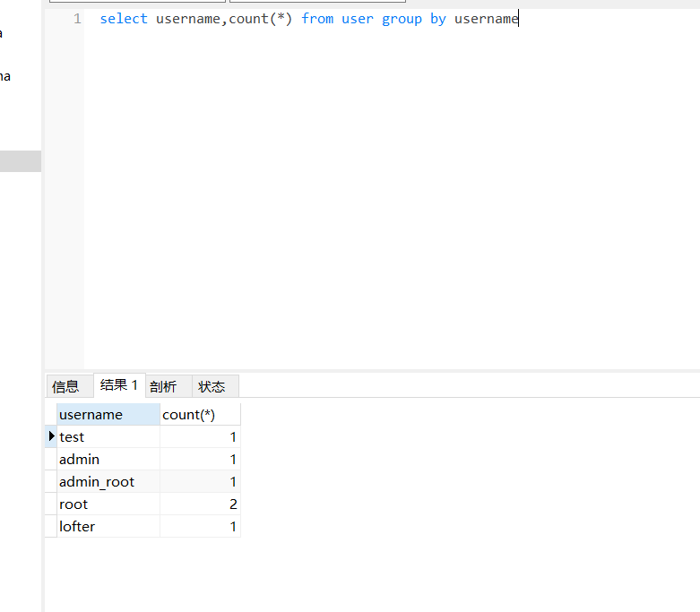This screenshot has height=612, width=700.
Task: Switch to the 结果 1 tab
Action: click(x=119, y=384)
